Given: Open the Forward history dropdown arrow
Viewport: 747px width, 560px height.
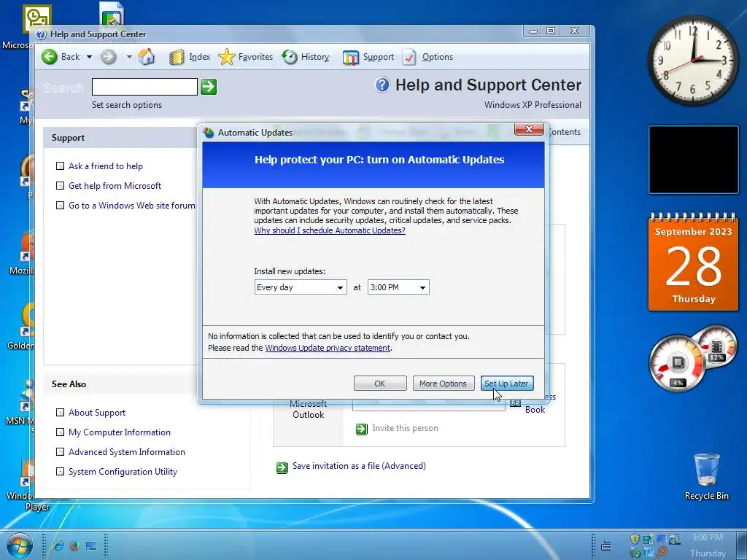Looking at the screenshot, I should (129, 57).
